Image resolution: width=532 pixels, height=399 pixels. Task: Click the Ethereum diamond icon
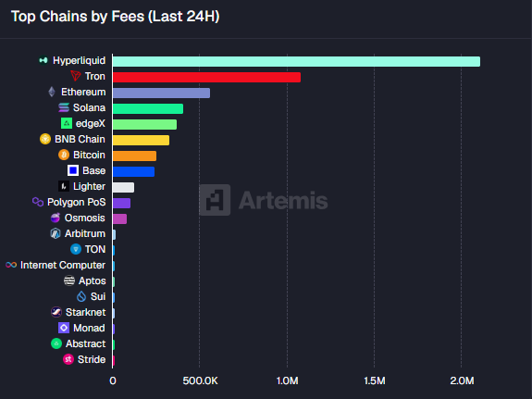(x=52, y=92)
